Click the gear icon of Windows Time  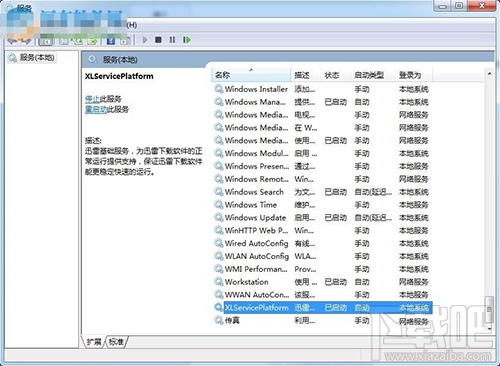219,205
